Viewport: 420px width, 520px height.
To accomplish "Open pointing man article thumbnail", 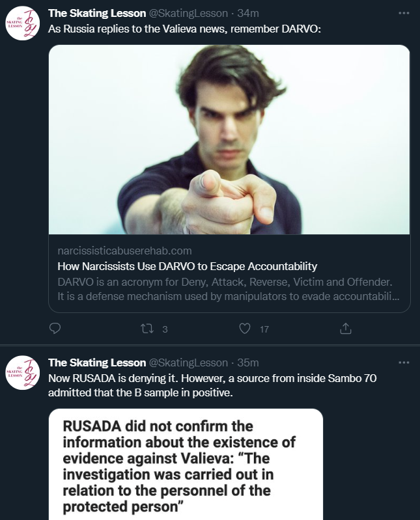I will pos(229,140).
